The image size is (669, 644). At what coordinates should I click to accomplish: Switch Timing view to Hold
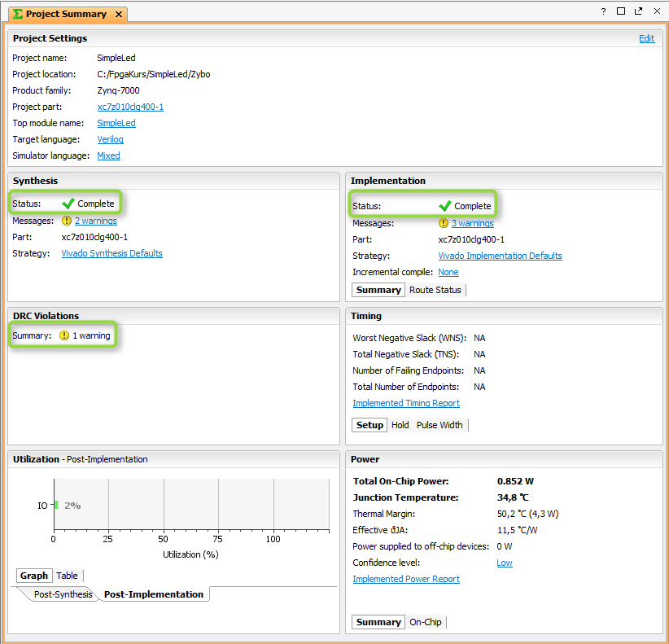400,425
